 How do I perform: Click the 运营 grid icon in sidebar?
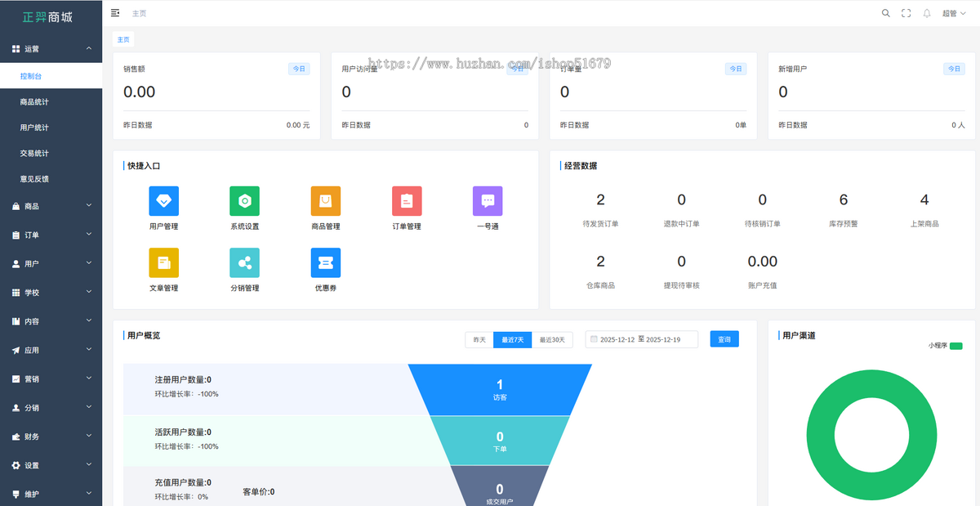[16, 49]
